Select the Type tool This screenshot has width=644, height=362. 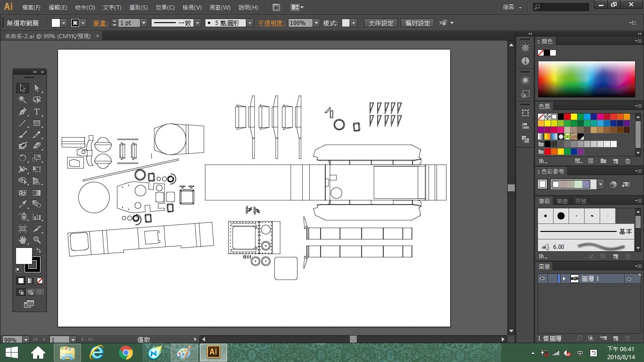(x=37, y=112)
